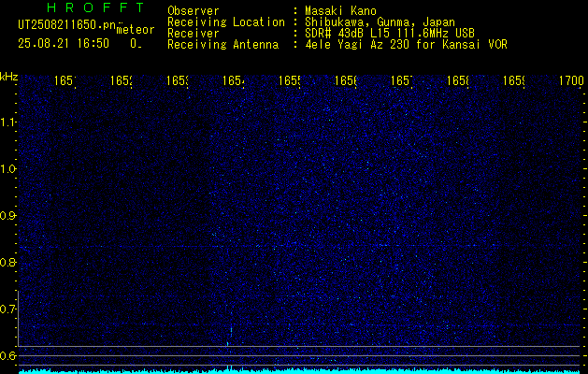The width and height of the screenshot is (588, 374).
Task: Click the meteor echo spike near 1654
Action: [x=230, y=337]
